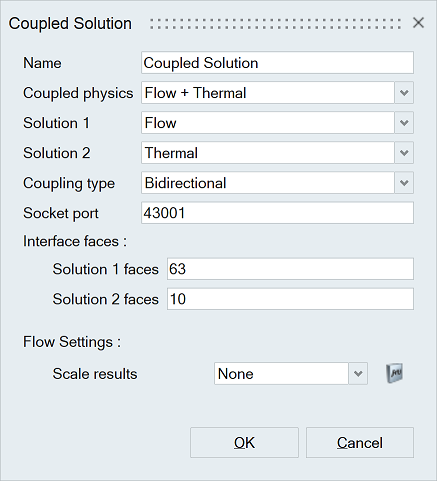Confirm with the OK button
This screenshot has width=437, height=481.
pos(244,443)
